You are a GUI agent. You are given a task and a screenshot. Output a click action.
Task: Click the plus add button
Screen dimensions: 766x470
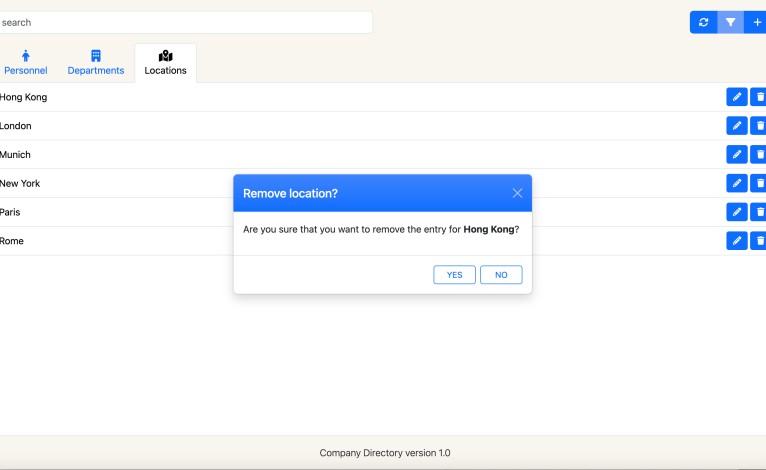pos(756,22)
